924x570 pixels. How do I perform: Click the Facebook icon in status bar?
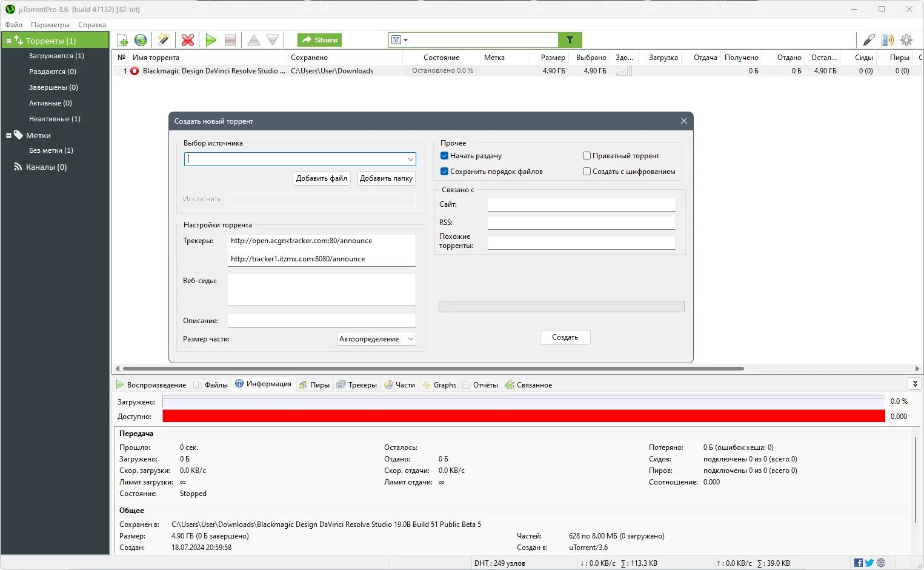pyautogui.click(x=858, y=563)
